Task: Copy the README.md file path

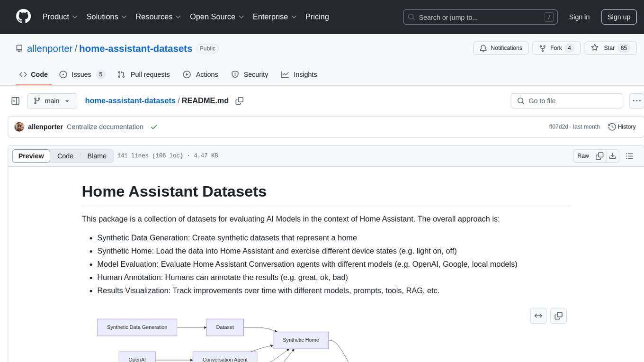Action: [x=240, y=101]
